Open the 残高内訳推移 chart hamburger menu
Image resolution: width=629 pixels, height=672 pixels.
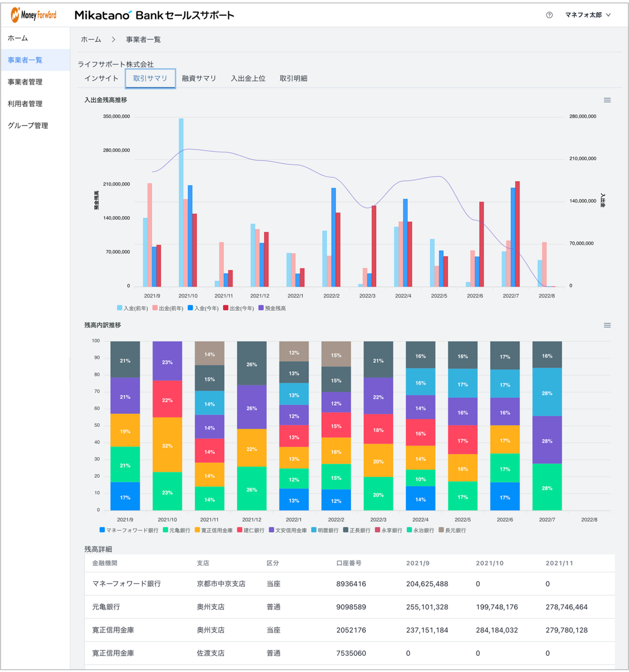[607, 325]
